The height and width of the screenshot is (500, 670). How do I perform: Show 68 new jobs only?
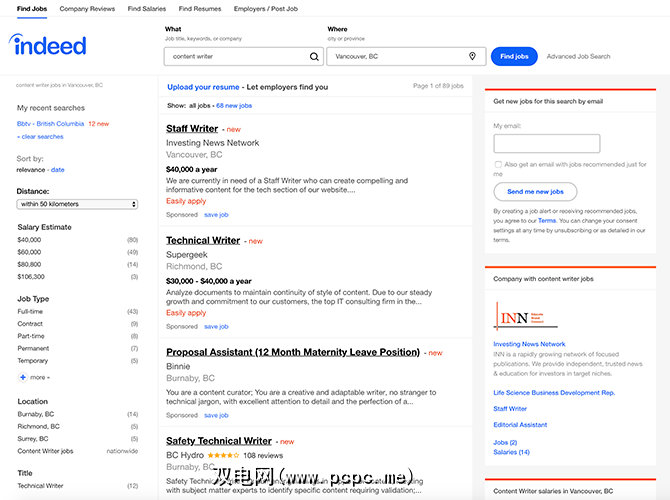pos(234,106)
